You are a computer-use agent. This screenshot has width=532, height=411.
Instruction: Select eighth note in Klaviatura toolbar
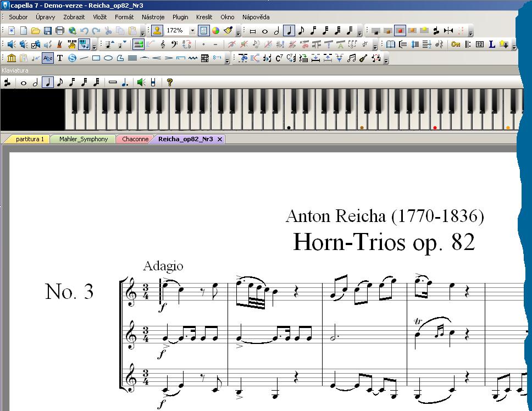(x=60, y=83)
